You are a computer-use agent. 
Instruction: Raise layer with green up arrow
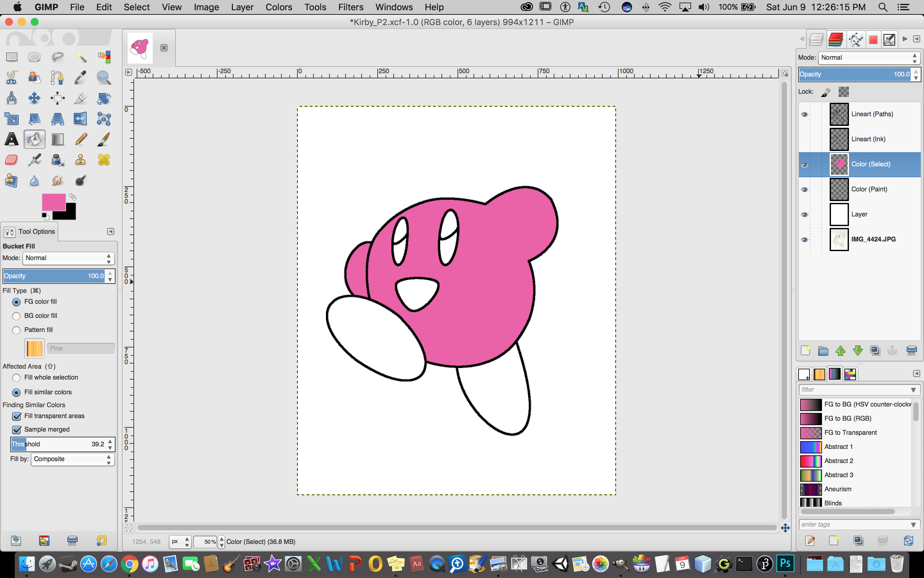click(840, 351)
